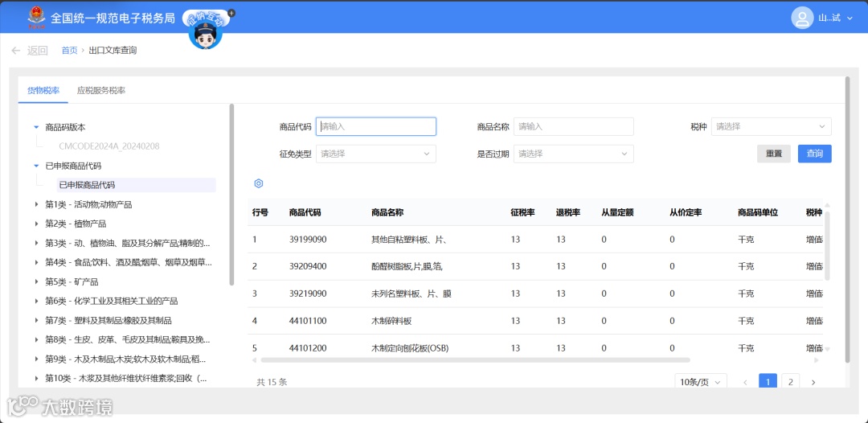Go to next page arrow
Viewport: 868px width, 423px height.
click(813, 382)
